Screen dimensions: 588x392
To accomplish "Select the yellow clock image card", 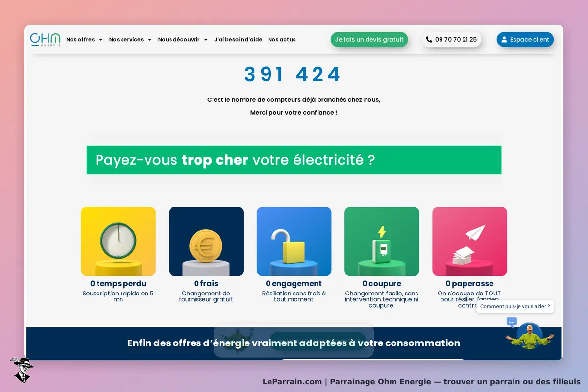I will [x=118, y=242].
